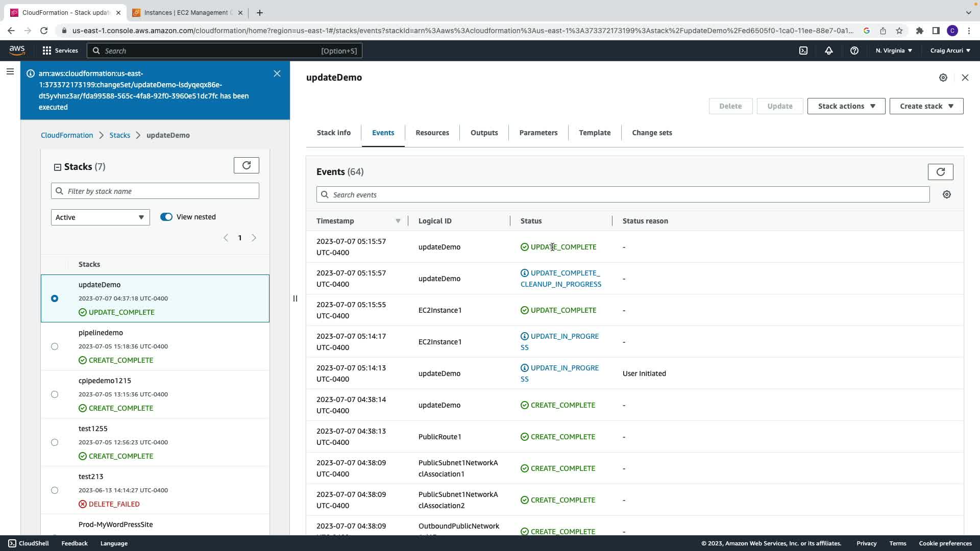Click the Search events input field

pos(623,195)
